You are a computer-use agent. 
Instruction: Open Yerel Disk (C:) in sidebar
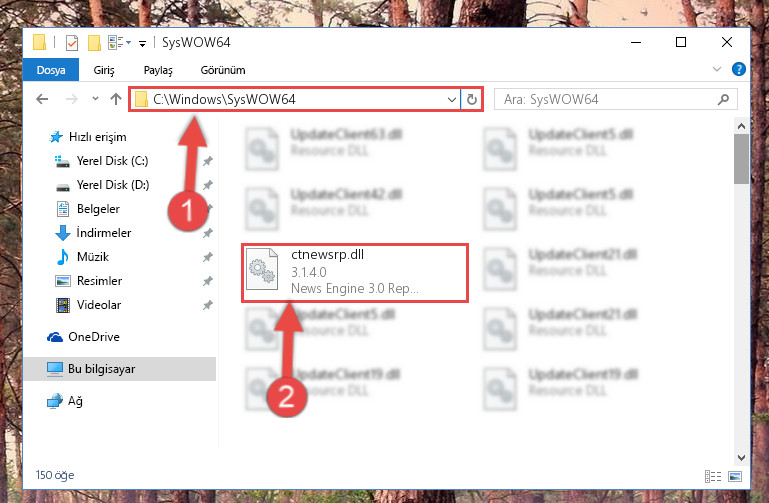point(112,161)
